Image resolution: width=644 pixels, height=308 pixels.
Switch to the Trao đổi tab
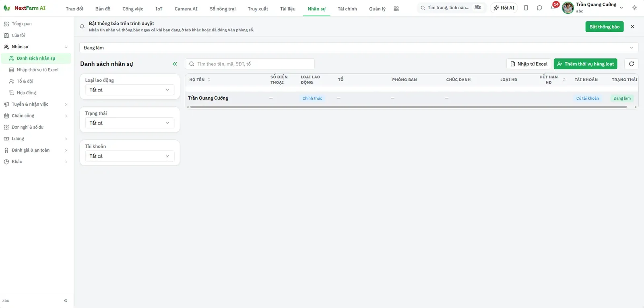coord(74,9)
